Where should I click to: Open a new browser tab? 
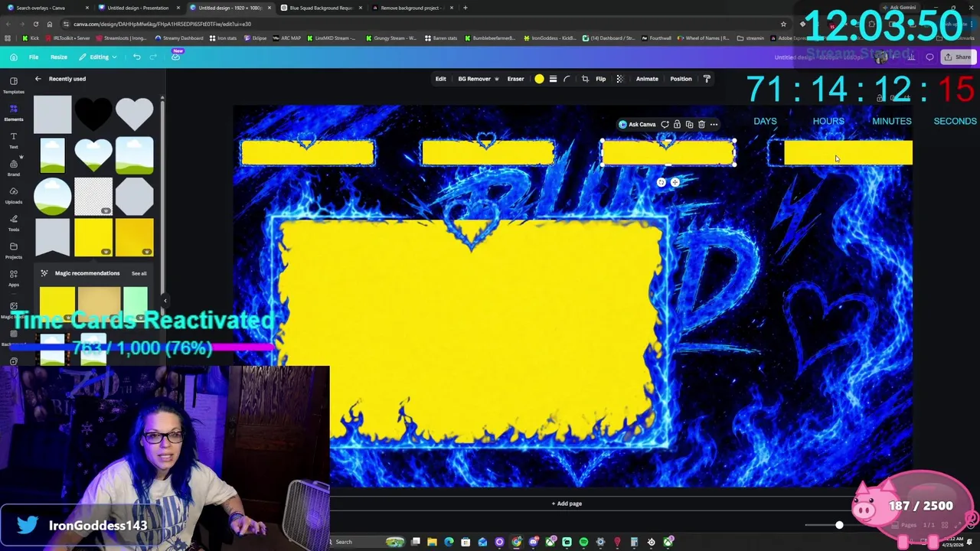pos(465,8)
